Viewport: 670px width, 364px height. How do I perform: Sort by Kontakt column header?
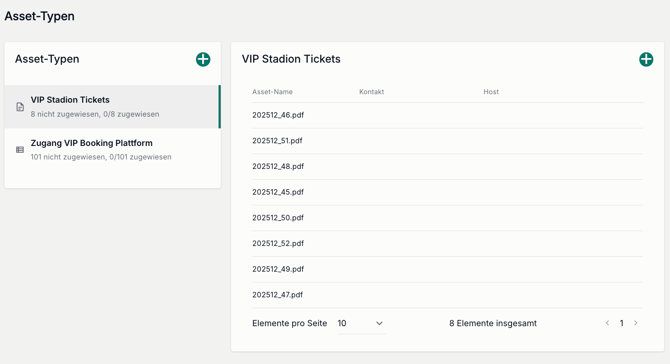click(x=371, y=92)
